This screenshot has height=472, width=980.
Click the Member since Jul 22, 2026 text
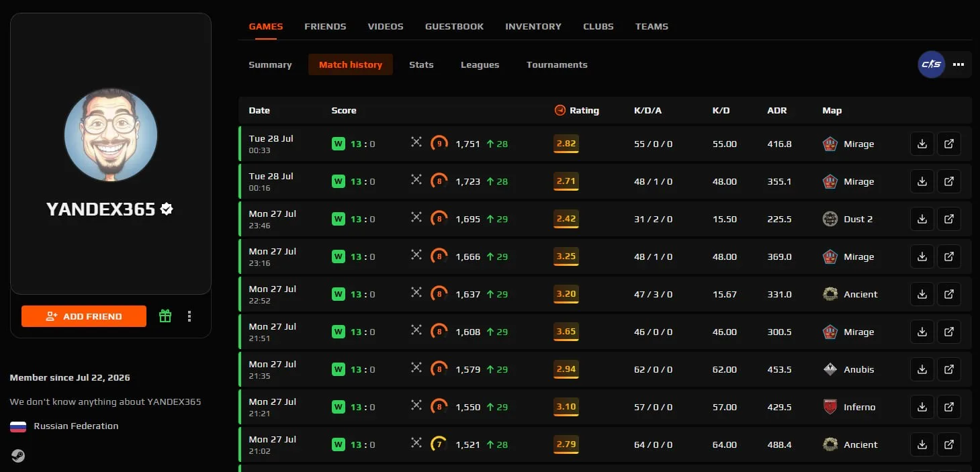(70, 378)
